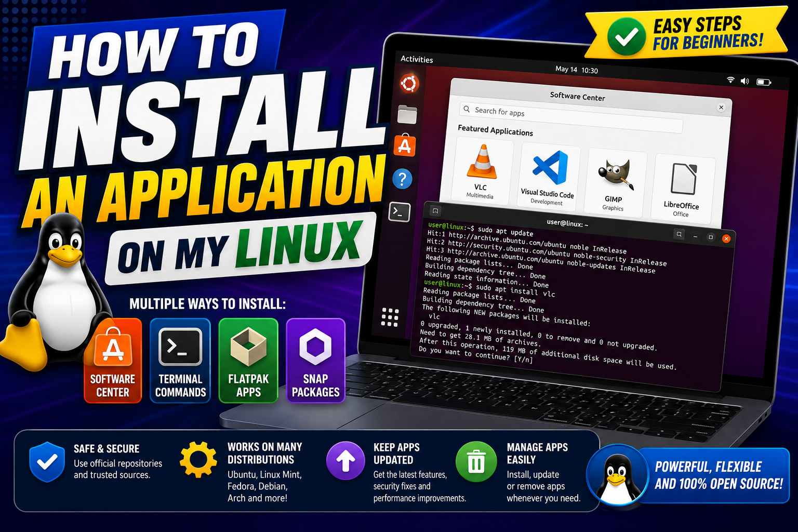This screenshot has height=532, width=798.
Task: Click the Flatpak Apps green tile
Action: pyautogui.click(x=248, y=361)
